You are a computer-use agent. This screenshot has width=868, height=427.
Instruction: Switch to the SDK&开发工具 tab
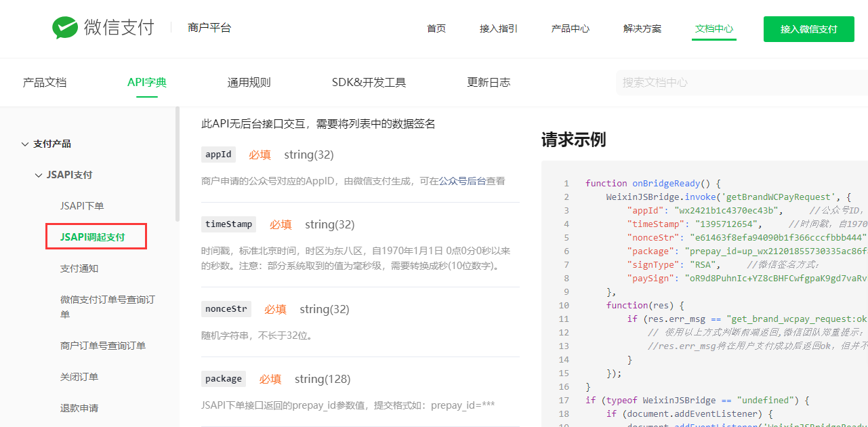[x=369, y=83]
